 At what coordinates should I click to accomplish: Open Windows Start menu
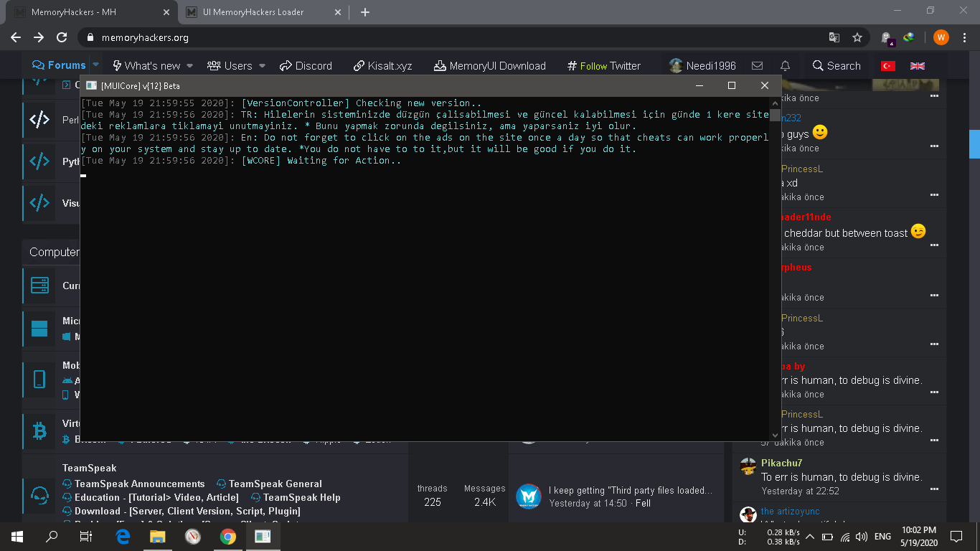pos(17,536)
